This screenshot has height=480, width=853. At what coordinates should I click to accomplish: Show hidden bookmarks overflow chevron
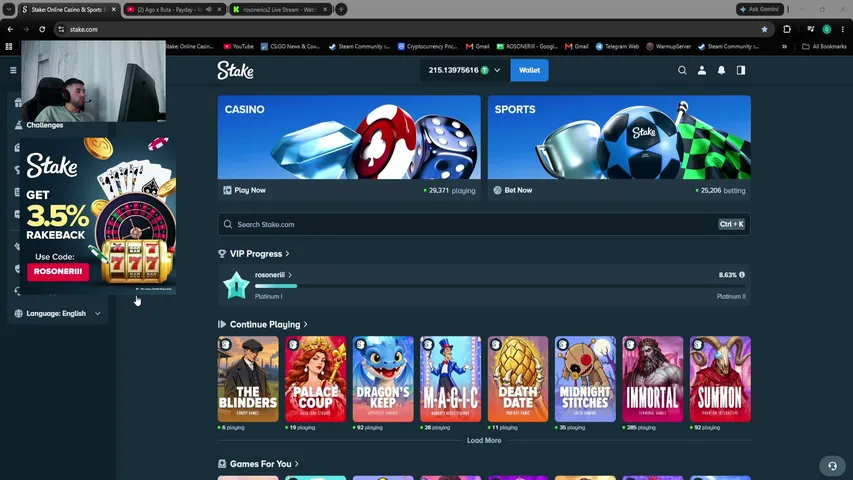click(784, 47)
